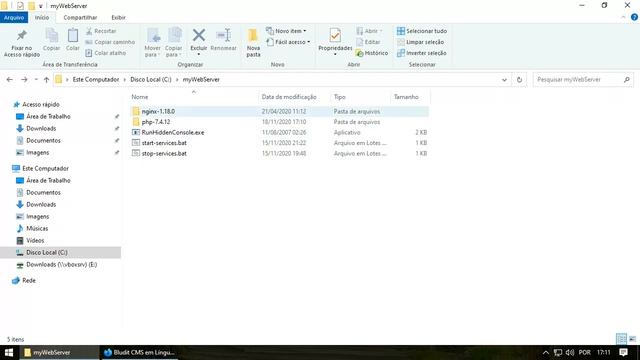Click Recortar scissors command
Image resolution: width=640 pixels, height=360 pixels.
pos(101,31)
